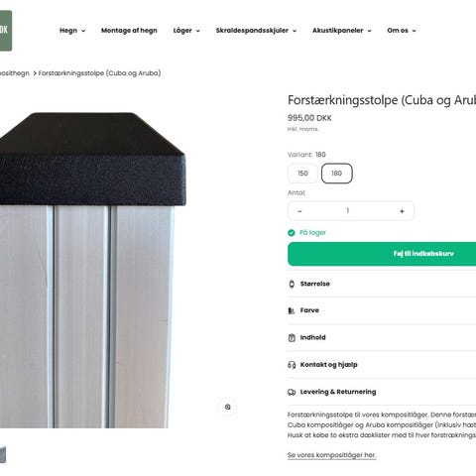Follow the Se vores kompositlåger her link
The width and height of the screenshot is (476, 476).
[332, 455]
